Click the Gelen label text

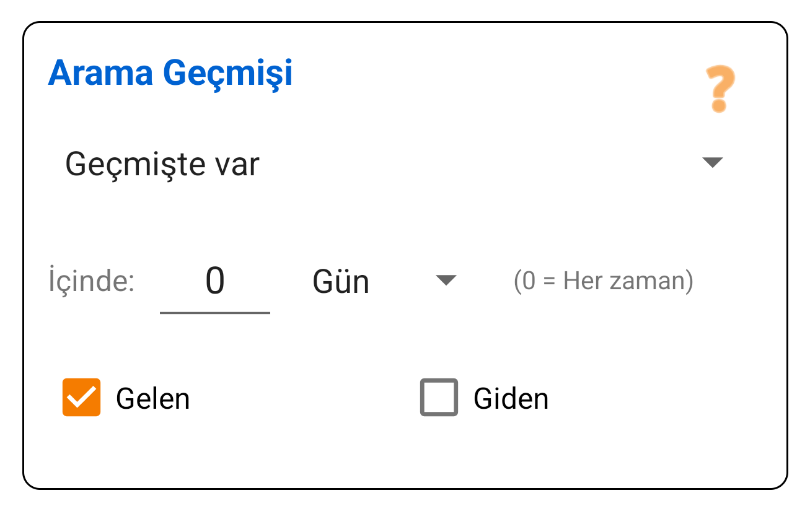click(152, 398)
